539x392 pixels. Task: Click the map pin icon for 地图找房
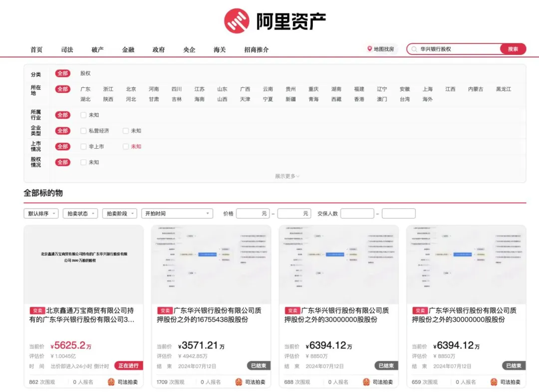click(x=370, y=49)
